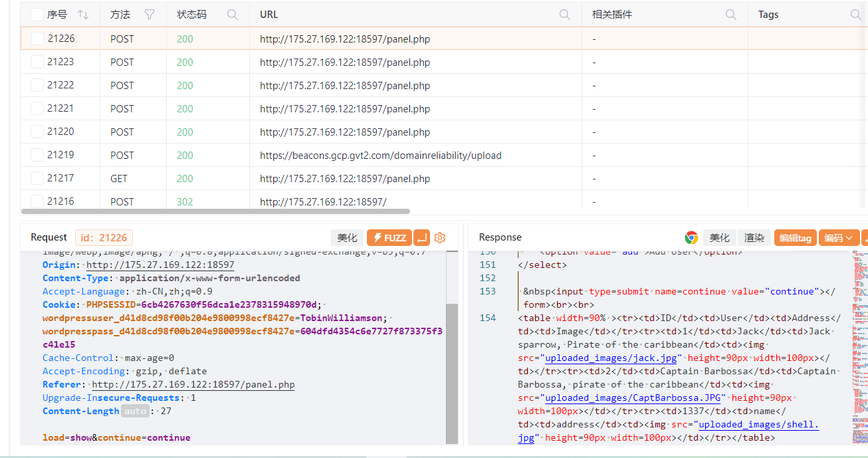The width and height of the screenshot is (868, 458).
Task: Toggle line-wrap icon next to FUZZ
Action: [x=421, y=238]
